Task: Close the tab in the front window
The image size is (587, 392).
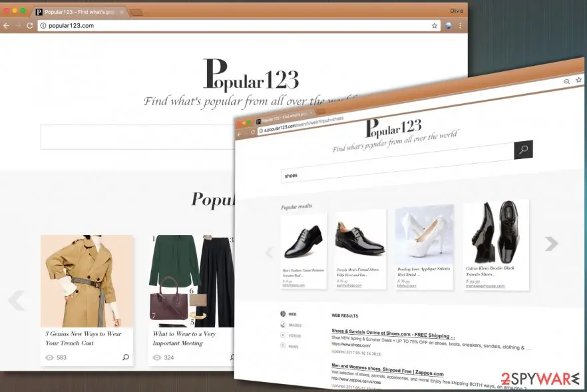Action: click(311, 113)
